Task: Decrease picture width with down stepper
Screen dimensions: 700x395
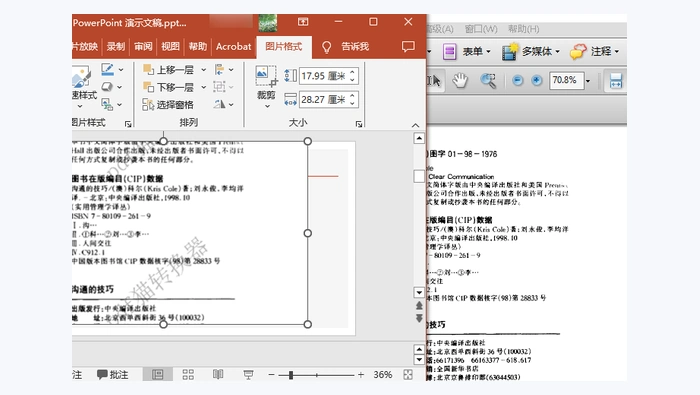Action: click(x=353, y=104)
